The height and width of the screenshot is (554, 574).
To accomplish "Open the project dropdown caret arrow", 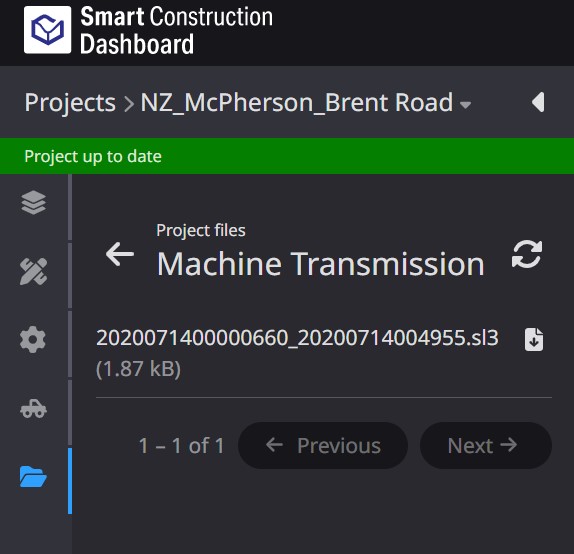I will [x=465, y=105].
